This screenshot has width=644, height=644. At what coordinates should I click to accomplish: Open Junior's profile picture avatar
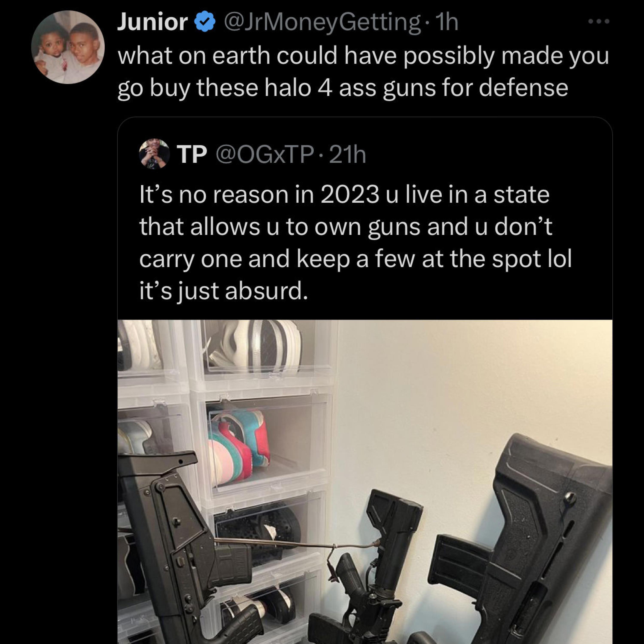pos(68,47)
